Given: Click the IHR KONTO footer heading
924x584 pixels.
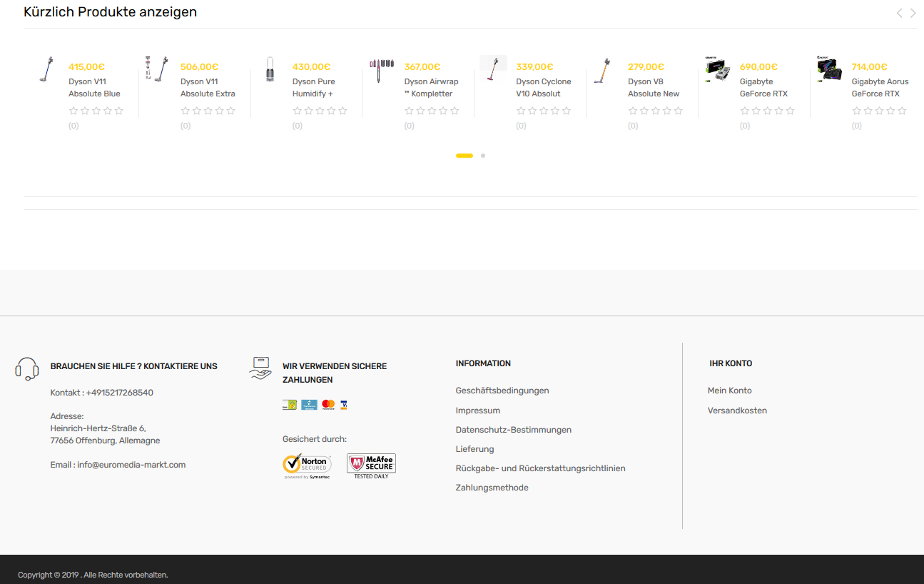Looking at the screenshot, I should coord(731,363).
